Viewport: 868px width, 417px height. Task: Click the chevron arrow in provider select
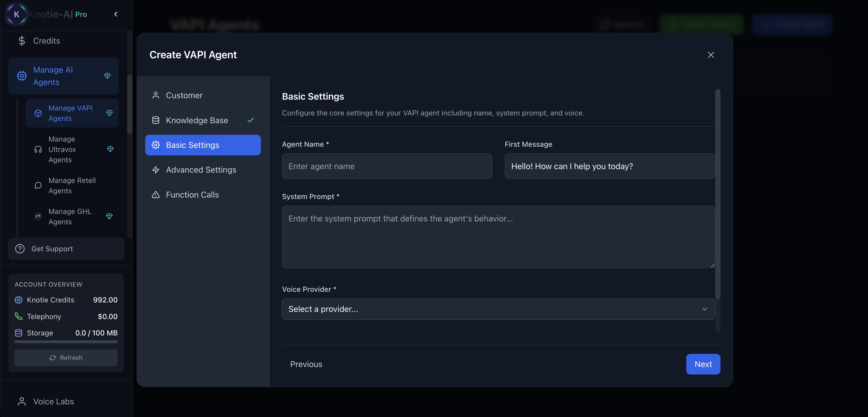point(704,309)
